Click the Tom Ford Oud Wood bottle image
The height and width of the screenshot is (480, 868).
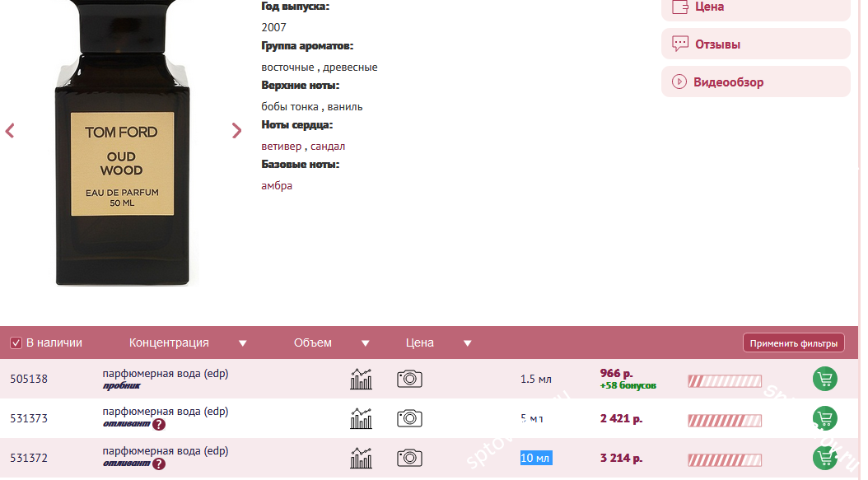point(123,142)
